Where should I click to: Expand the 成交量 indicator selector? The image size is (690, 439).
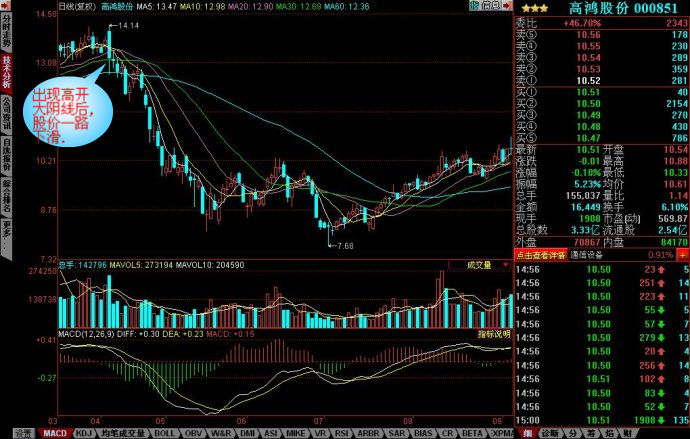coord(484,265)
